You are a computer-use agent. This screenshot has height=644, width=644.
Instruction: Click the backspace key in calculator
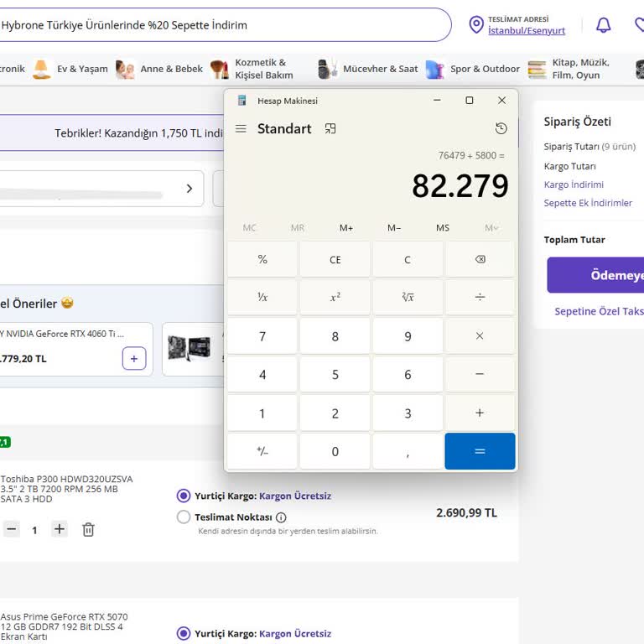480,259
